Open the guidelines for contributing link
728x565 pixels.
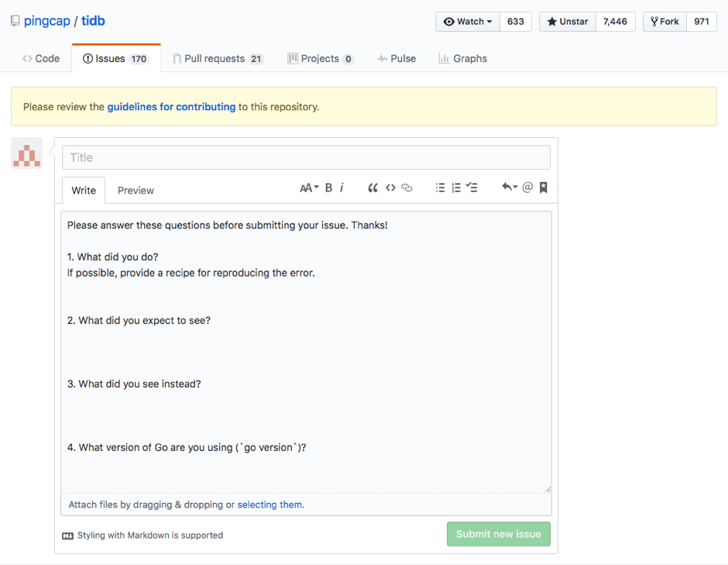(171, 107)
